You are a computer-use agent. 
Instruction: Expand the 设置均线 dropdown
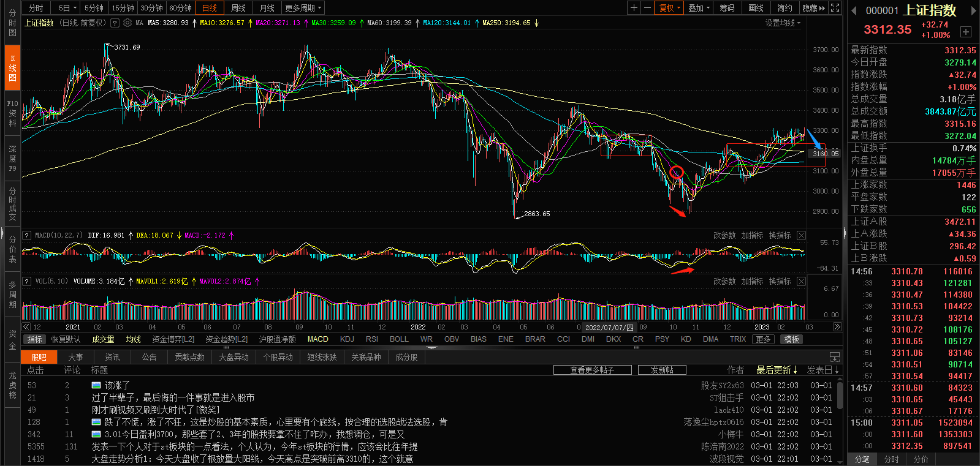point(783,23)
